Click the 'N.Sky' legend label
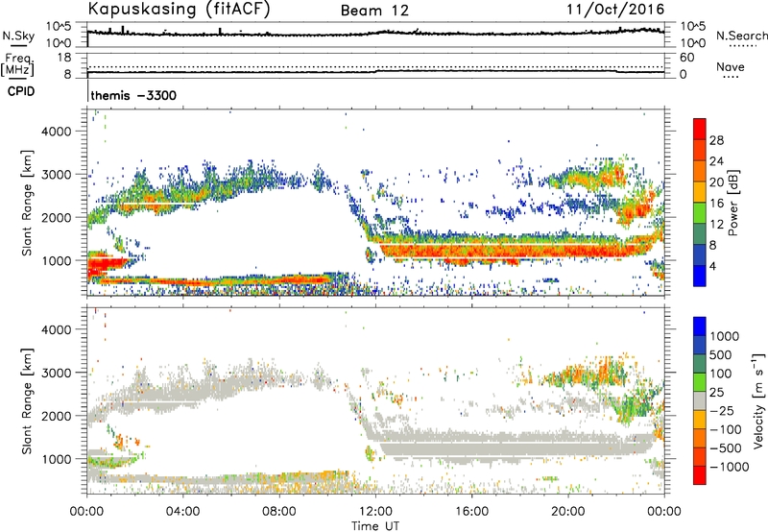 tap(18, 36)
